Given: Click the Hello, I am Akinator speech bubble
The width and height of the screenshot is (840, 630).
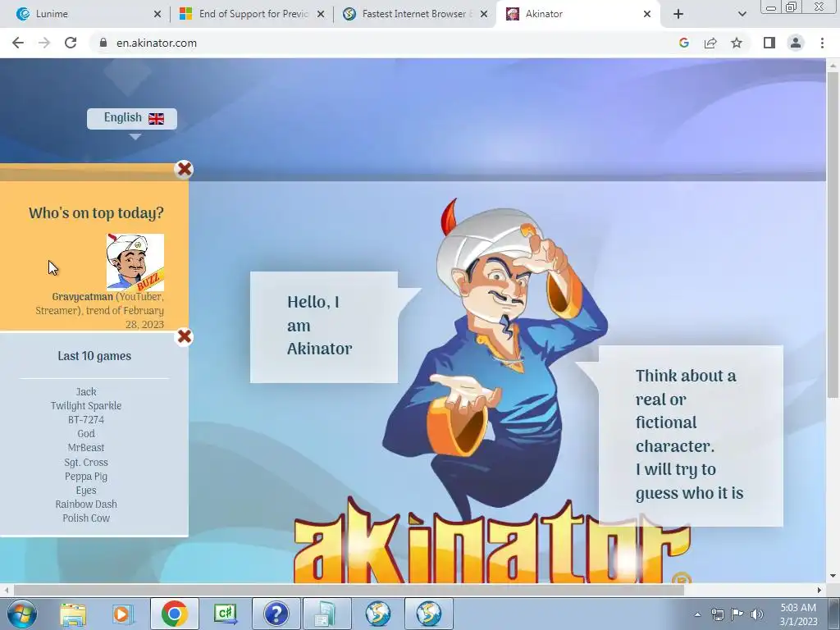Looking at the screenshot, I should click(x=324, y=326).
